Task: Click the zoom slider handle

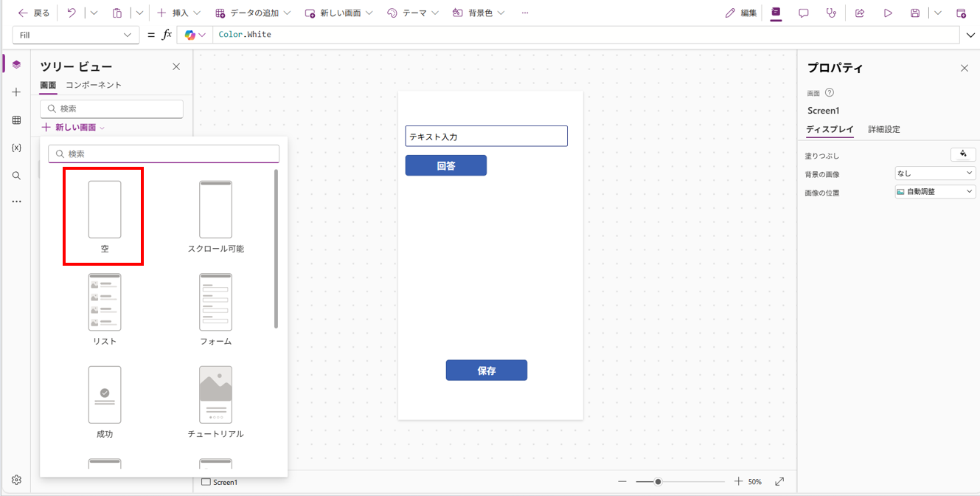Action: (x=658, y=481)
